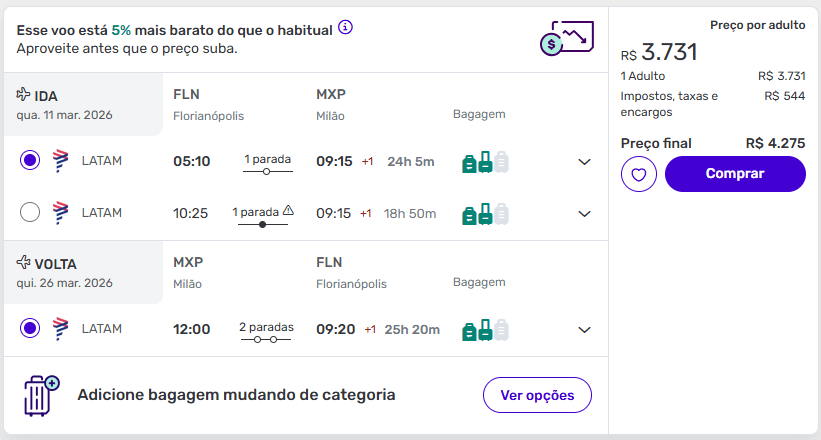Click baggage icons for 12:00 return flight

[485, 329]
